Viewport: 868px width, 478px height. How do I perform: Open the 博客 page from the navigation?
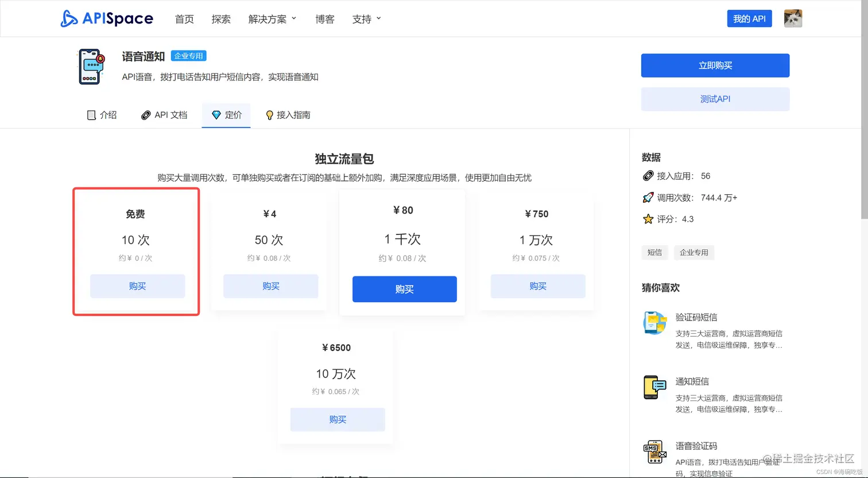tap(325, 19)
